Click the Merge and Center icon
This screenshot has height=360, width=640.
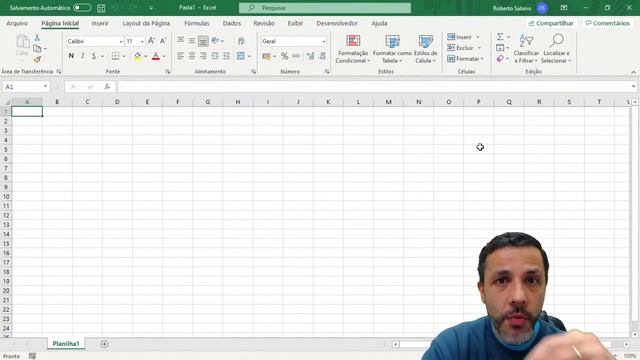pos(241,56)
